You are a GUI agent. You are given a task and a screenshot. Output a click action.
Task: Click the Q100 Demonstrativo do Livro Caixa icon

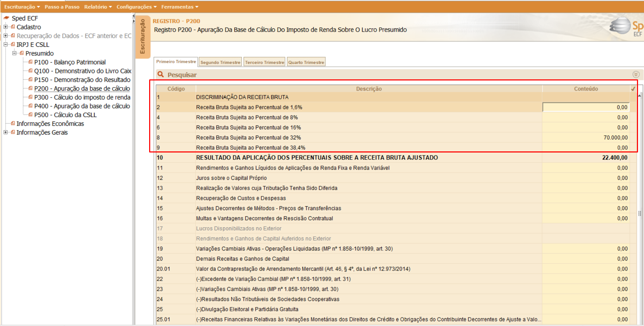pyautogui.click(x=31, y=71)
